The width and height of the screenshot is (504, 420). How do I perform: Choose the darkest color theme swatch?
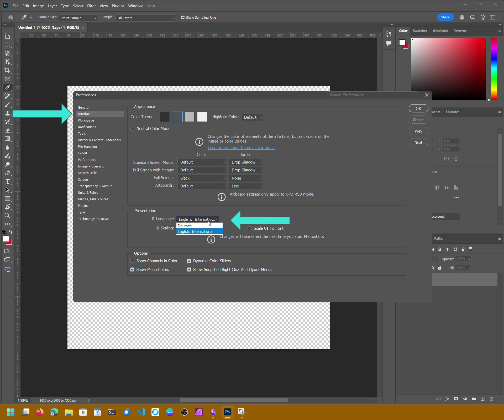[x=165, y=117]
